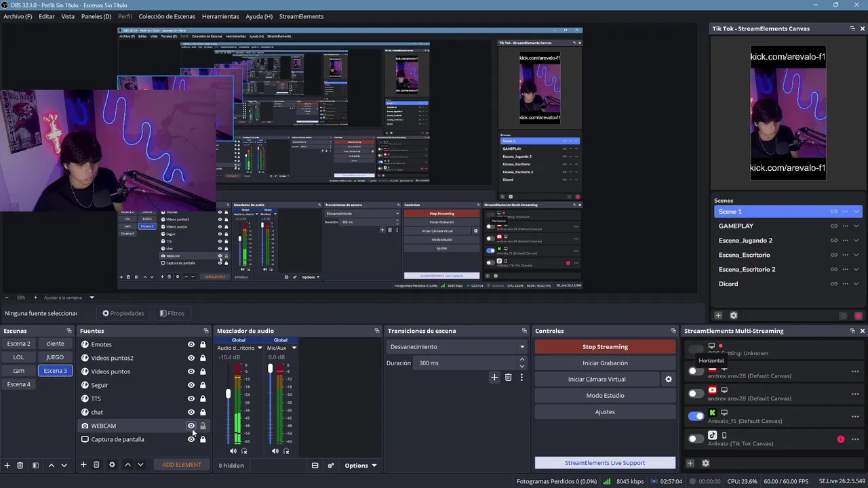Viewport: 868px width, 488px height.
Task: Increase transition Duración stepper up arrow
Action: click(x=521, y=360)
